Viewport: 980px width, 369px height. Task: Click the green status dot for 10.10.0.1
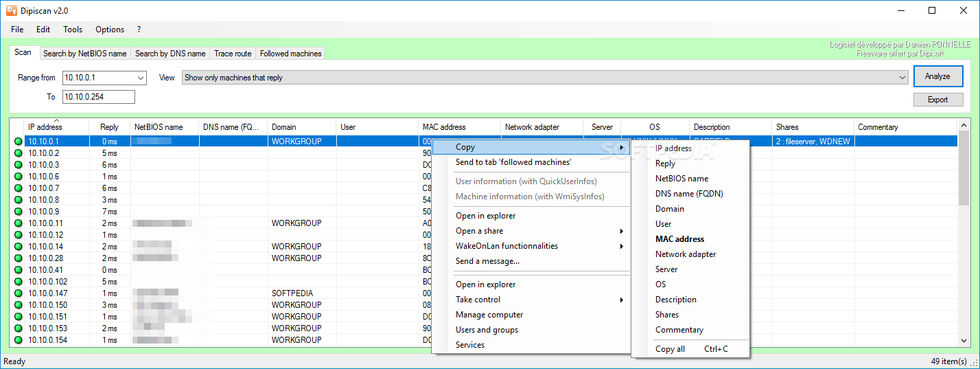coord(18,142)
